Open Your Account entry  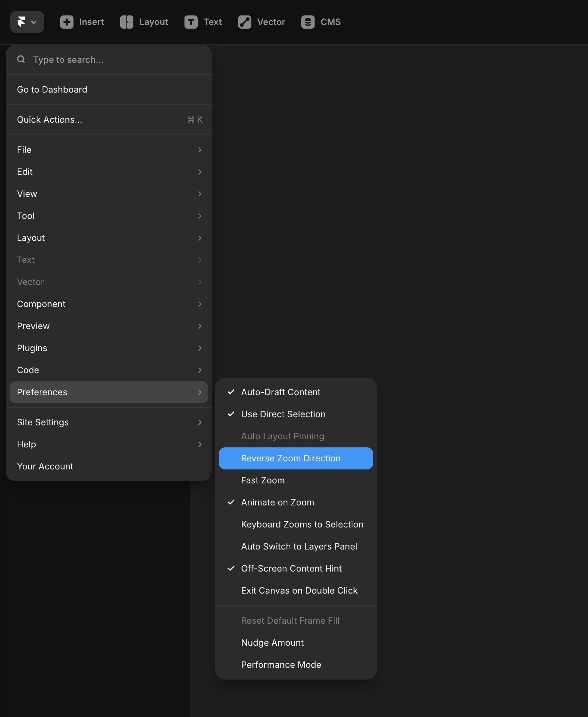[109, 466]
